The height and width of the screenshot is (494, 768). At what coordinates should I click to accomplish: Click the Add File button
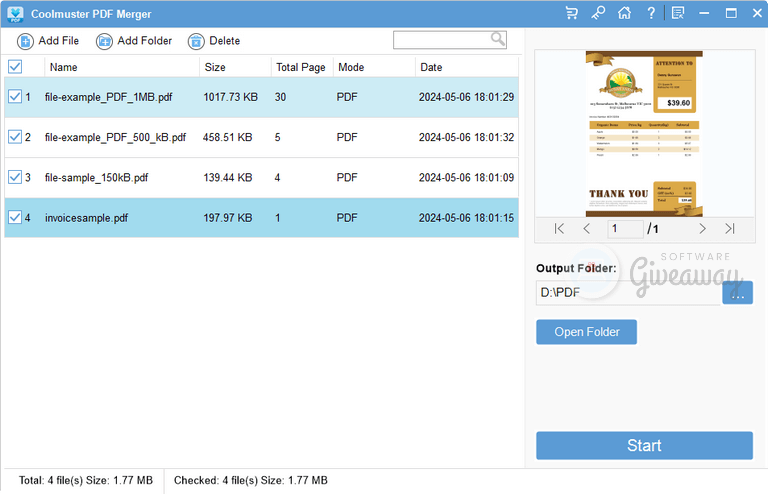tap(48, 41)
